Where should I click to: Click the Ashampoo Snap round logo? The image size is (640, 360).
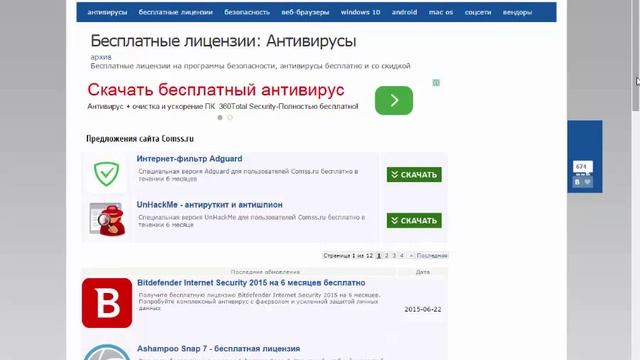[107, 353]
